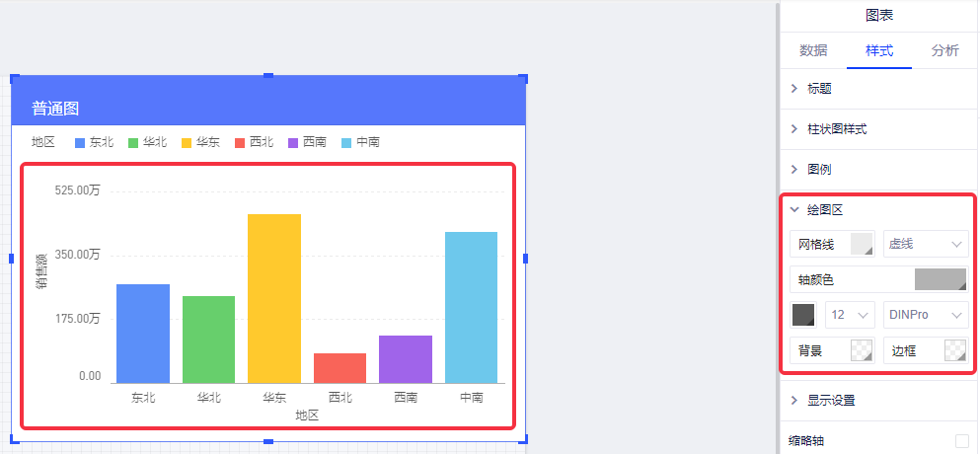Open the 网格线 color picker
Viewport: 980px width, 454px height.
(862, 245)
